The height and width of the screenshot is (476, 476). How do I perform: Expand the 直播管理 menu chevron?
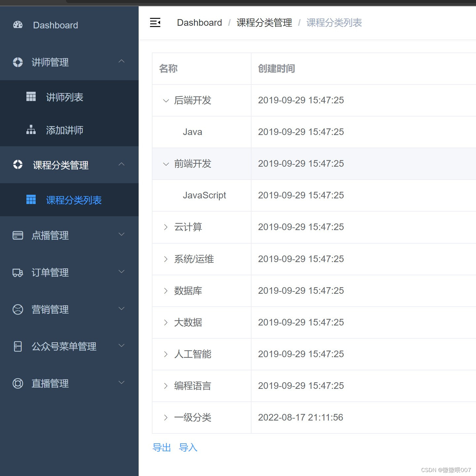coord(121,383)
